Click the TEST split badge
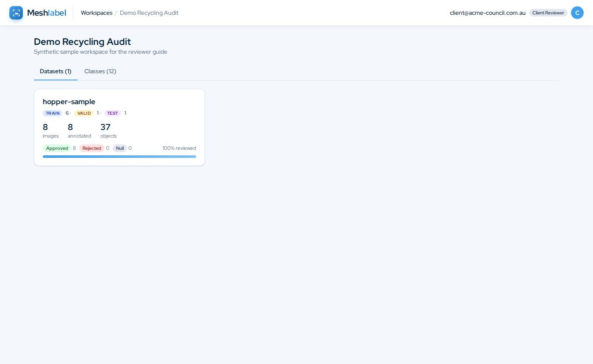Image resolution: width=593 pixels, height=364 pixels. coord(113,113)
